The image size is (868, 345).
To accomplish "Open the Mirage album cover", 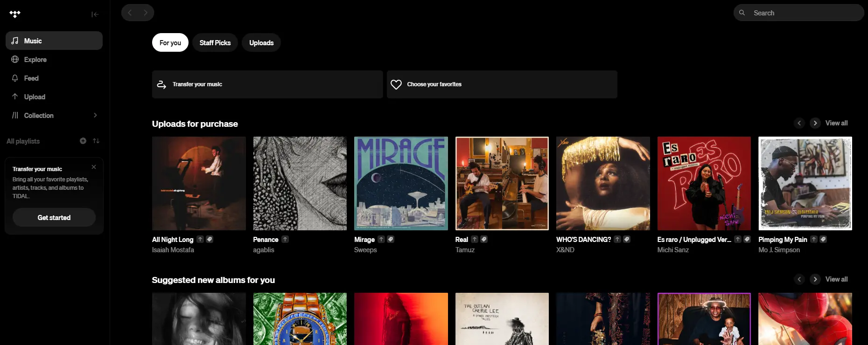I will [401, 183].
